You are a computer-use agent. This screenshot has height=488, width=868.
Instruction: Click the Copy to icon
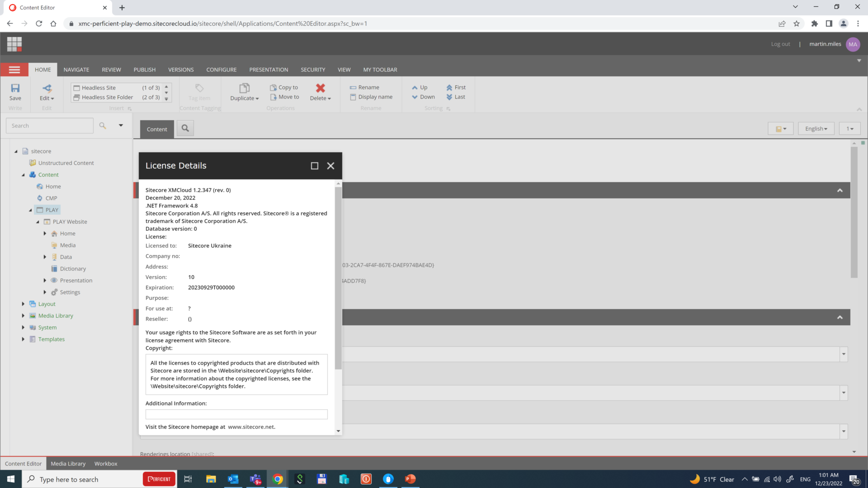pos(274,87)
